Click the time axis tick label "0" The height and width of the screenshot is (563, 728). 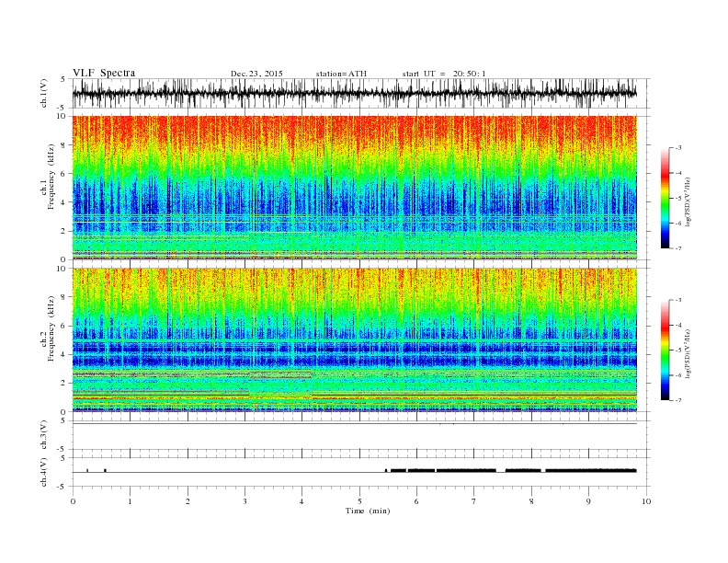(x=73, y=501)
